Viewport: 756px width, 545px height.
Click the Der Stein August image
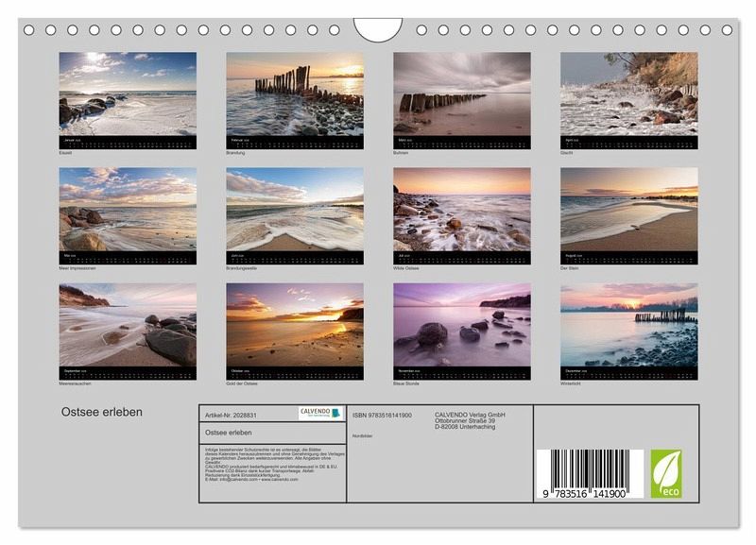coord(628,211)
